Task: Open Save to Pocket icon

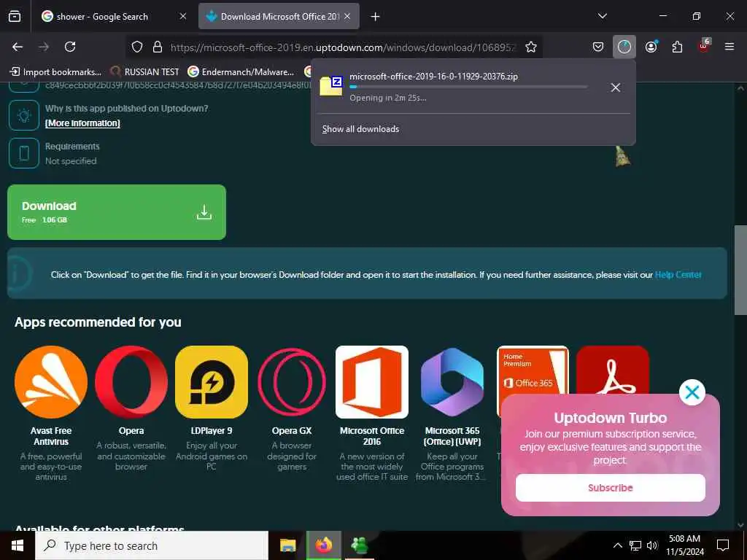Action: click(x=598, y=47)
